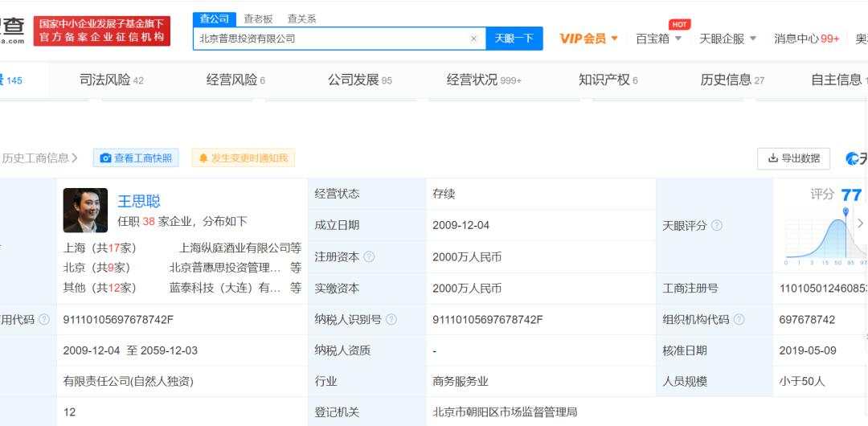Click the score value 77
This screenshot has height=426, width=868.
[851, 195]
